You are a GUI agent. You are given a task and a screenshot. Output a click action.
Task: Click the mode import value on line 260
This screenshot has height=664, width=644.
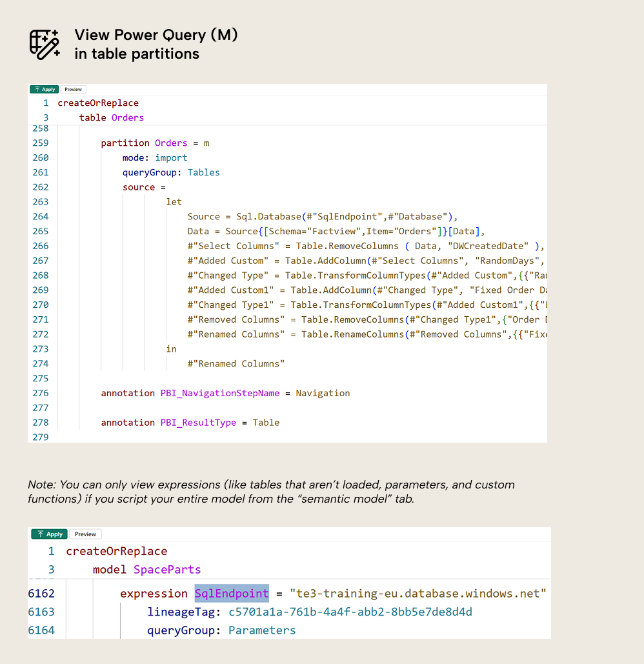(x=171, y=157)
